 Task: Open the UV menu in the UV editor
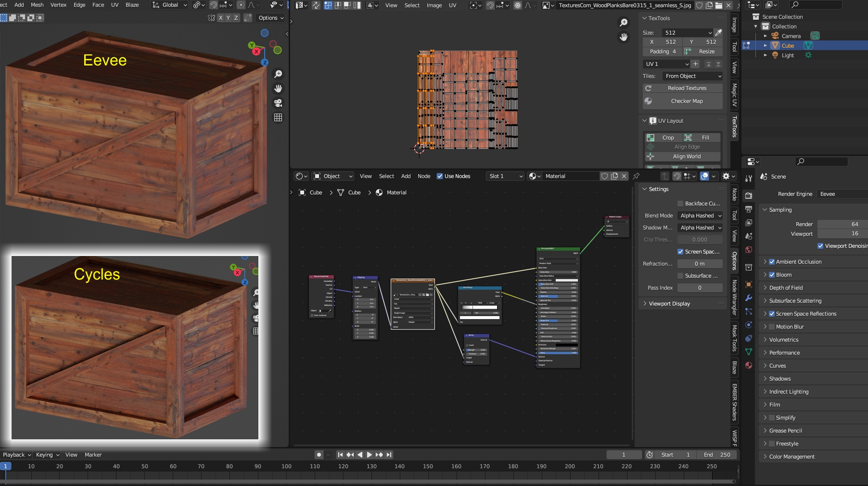point(452,5)
